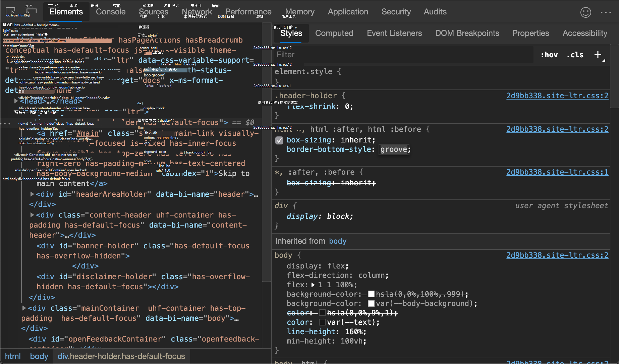The height and width of the screenshot is (364, 619).
Task: Click the flex-shrink value 0
Action: pyautogui.click(x=347, y=107)
